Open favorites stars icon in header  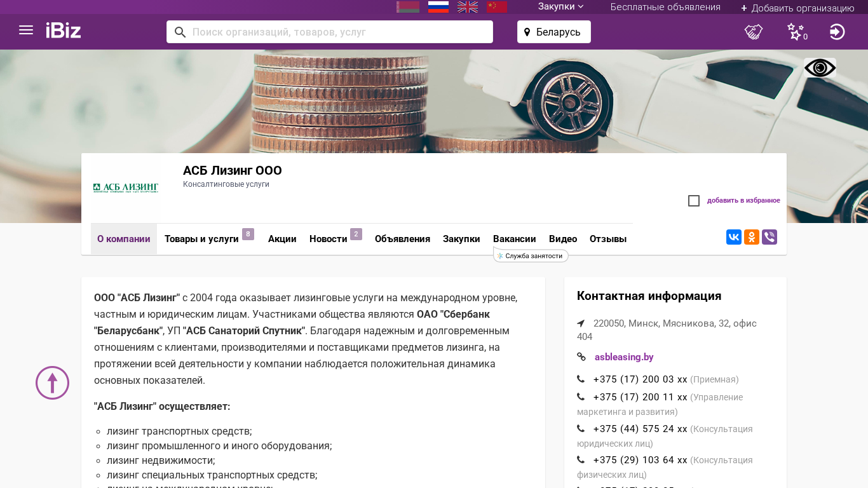click(796, 32)
